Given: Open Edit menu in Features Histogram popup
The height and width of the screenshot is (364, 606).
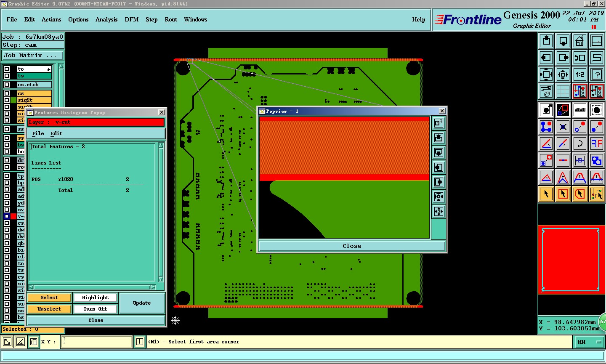Looking at the screenshot, I should point(56,133).
